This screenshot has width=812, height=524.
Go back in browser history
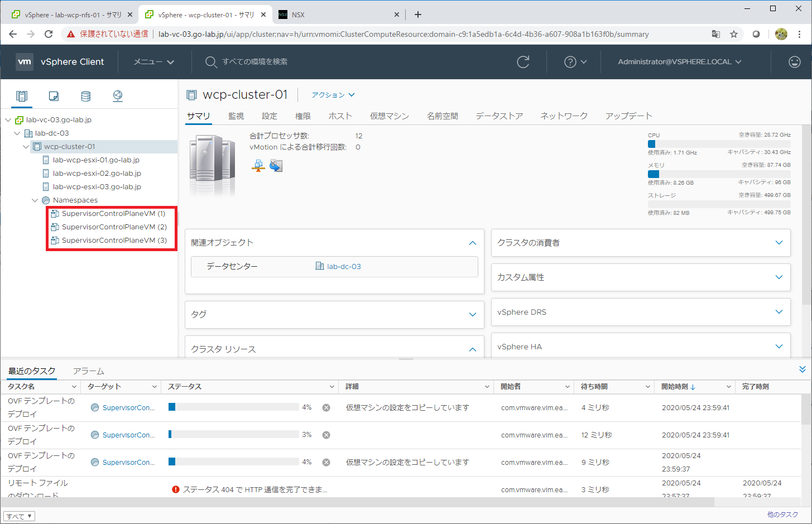12,34
